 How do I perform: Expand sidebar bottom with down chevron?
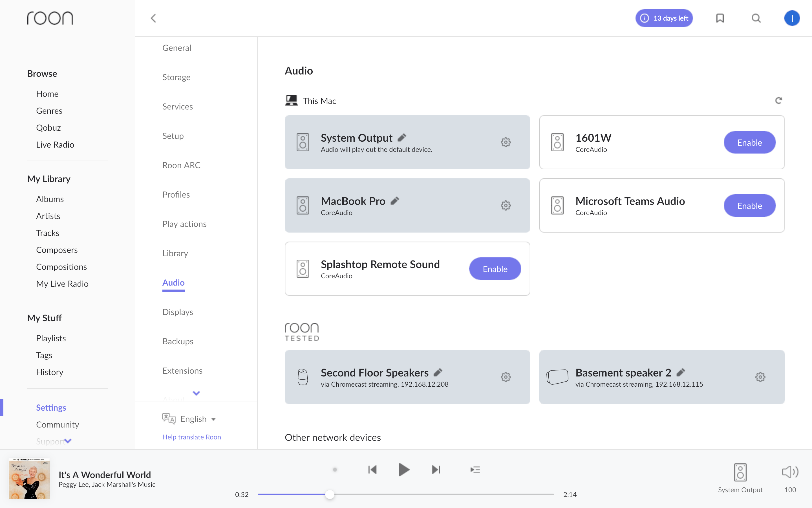[68, 441]
